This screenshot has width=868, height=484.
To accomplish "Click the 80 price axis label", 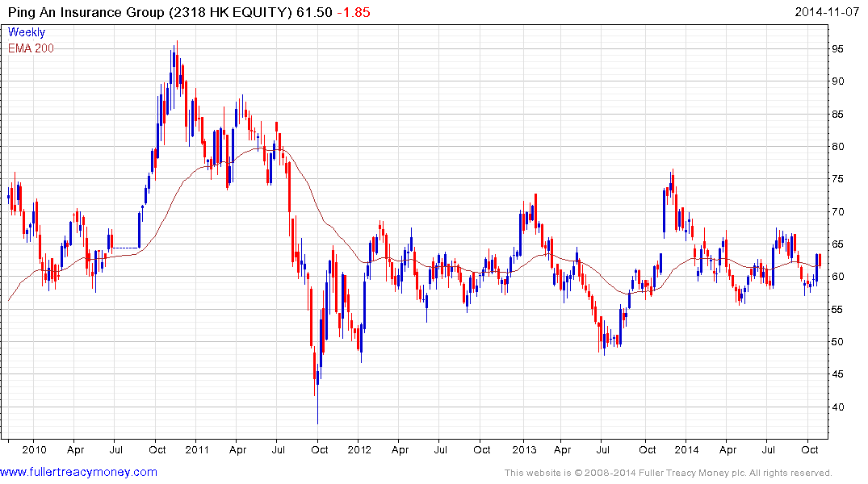I will [837, 147].
